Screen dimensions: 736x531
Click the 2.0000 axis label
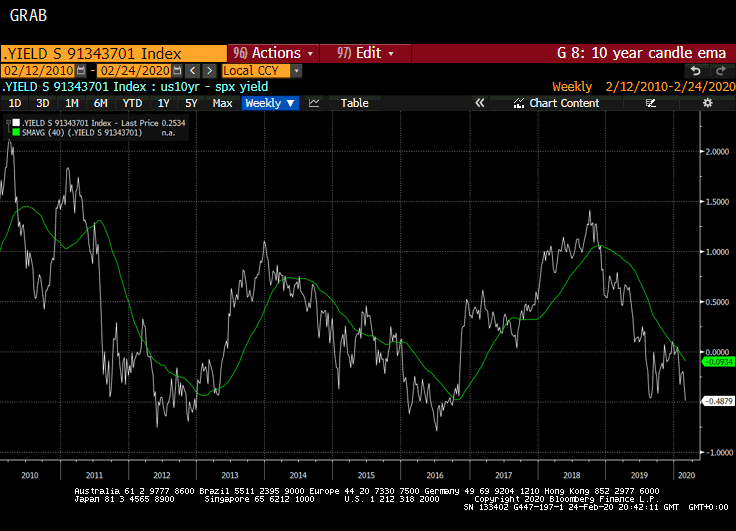click(x=717, y=152)
